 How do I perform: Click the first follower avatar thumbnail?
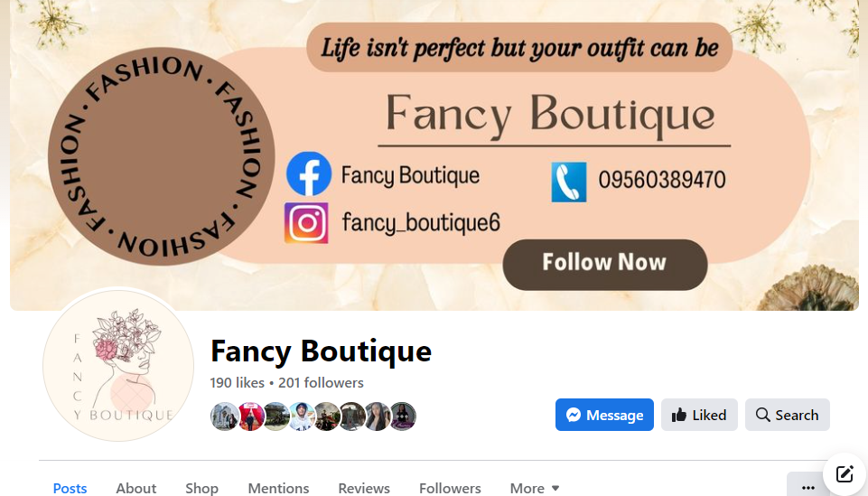point(224,416)
